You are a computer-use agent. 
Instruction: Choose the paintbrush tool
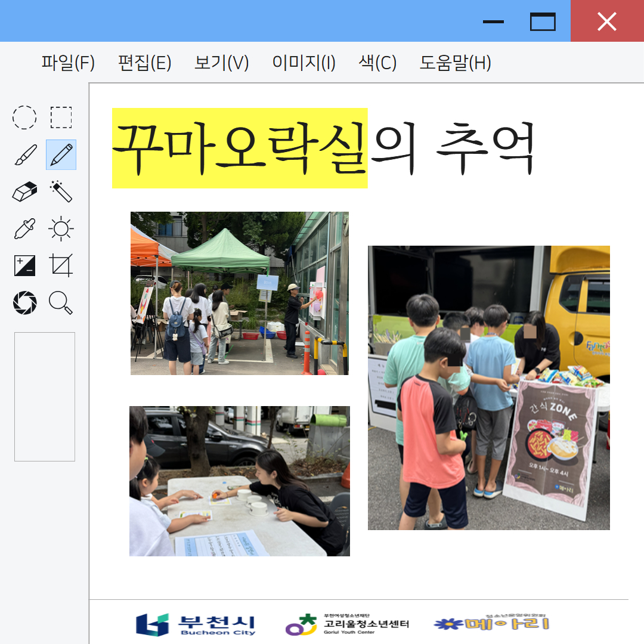click(x=24, y=155)
